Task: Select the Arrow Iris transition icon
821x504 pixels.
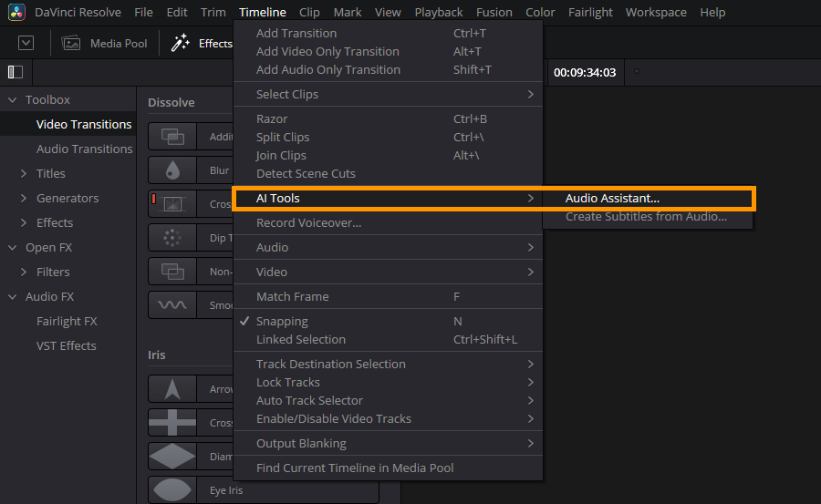Action: point(172,389)
